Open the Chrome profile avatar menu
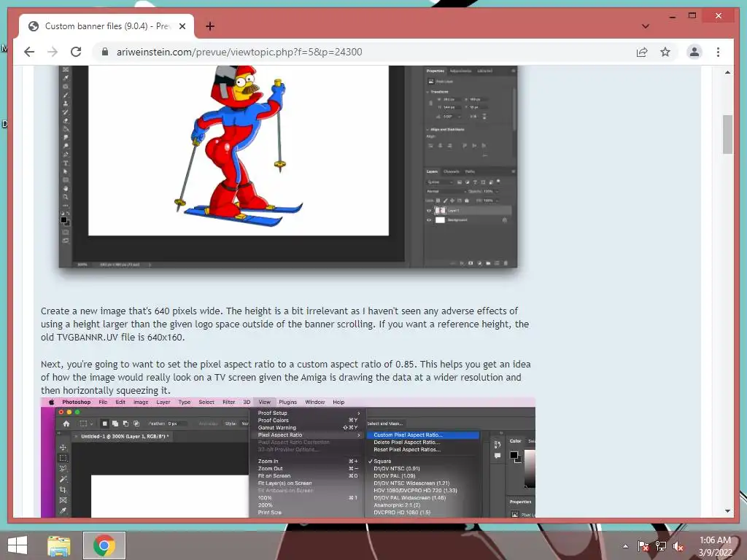 (694, 52)
